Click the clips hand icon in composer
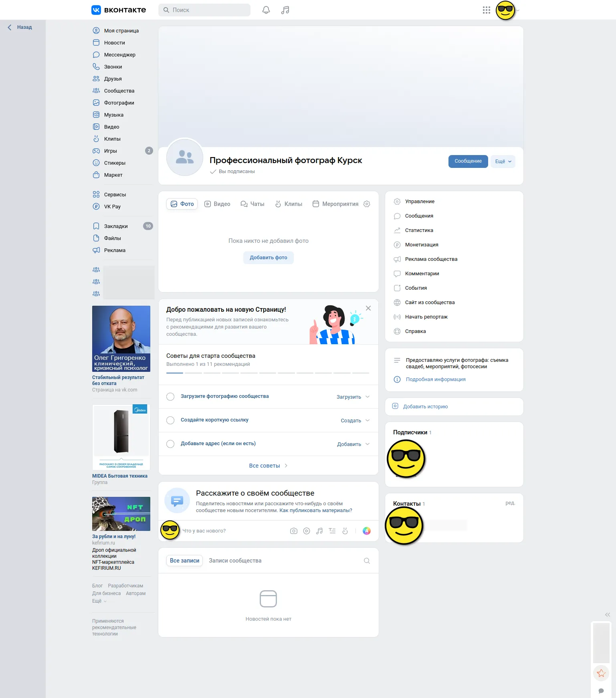616x698 pixels. pyautogui.click(x=345, y=531)
